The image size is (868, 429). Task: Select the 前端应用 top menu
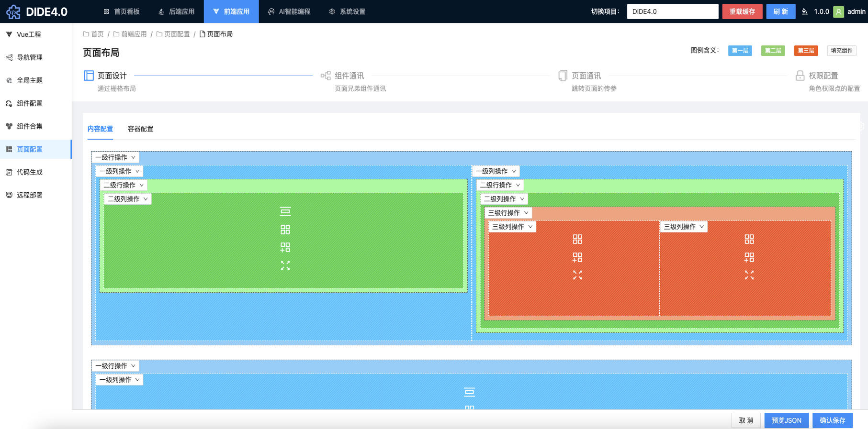click(231, 11)
